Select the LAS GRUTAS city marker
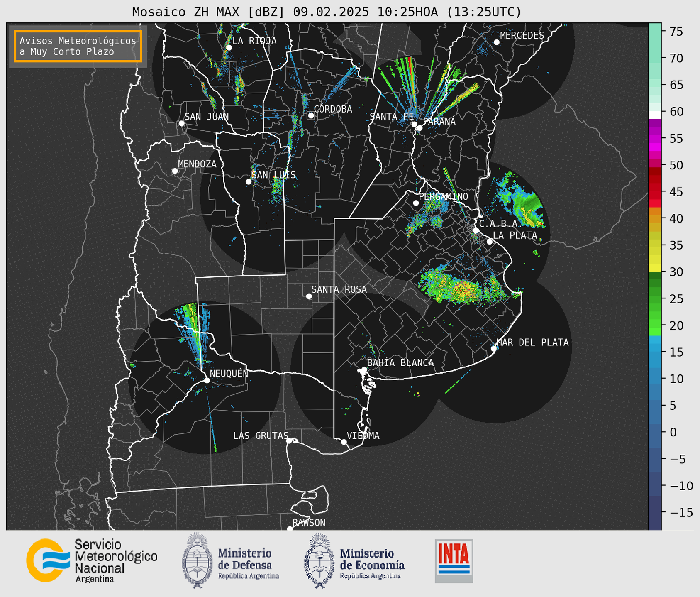Viewport: 700px width, 597px height. (289, 440)
